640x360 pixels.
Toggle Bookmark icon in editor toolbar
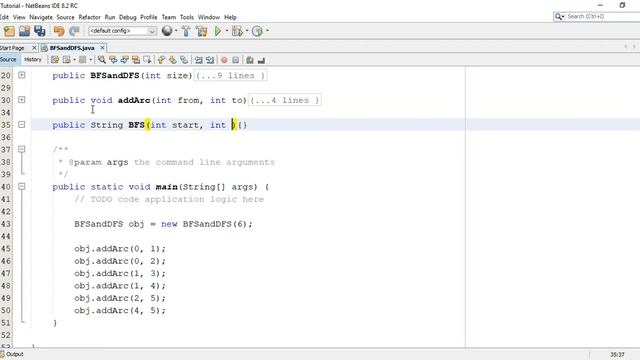coord(184,60)
